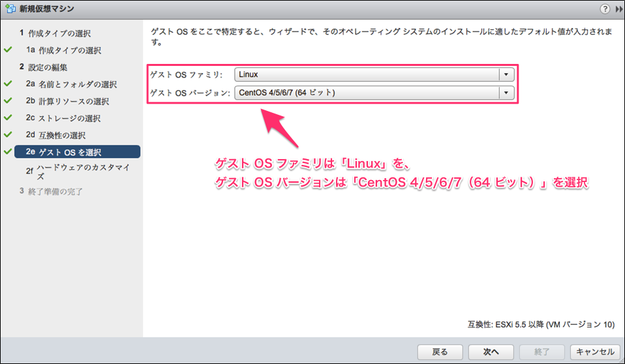Open the ゲスト OS バージョン dropdown arrow
Screen dimensions: 625x364
point(506,93)
